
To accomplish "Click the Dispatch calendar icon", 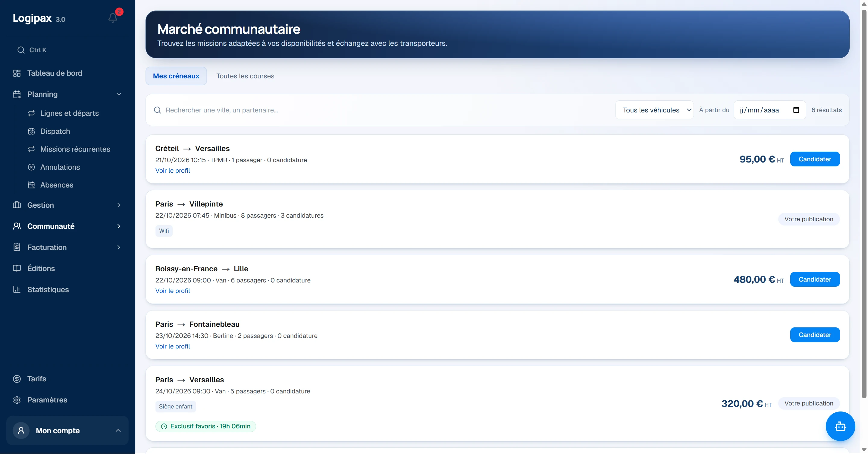I will 31,131.
